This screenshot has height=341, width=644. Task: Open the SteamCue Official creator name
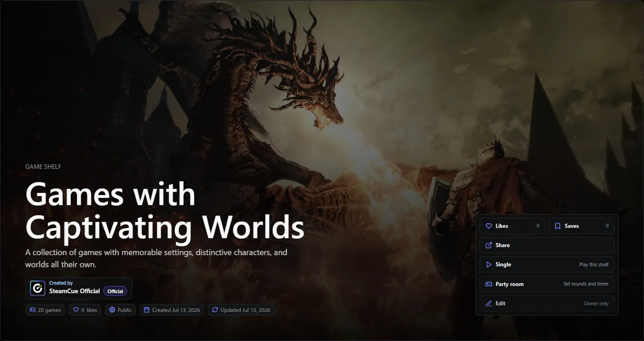point(74,291)
